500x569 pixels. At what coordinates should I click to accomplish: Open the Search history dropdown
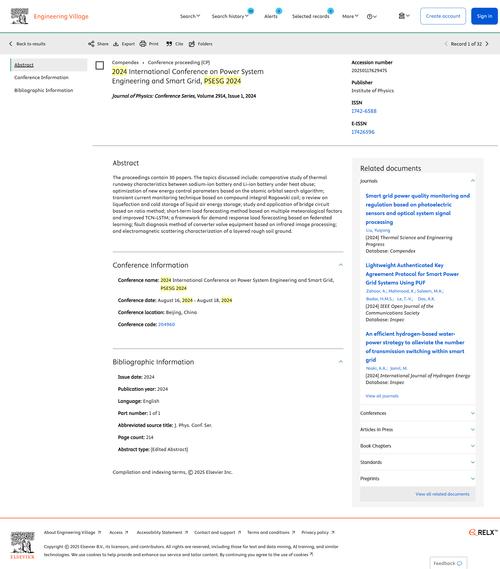[x=230, y=16]
